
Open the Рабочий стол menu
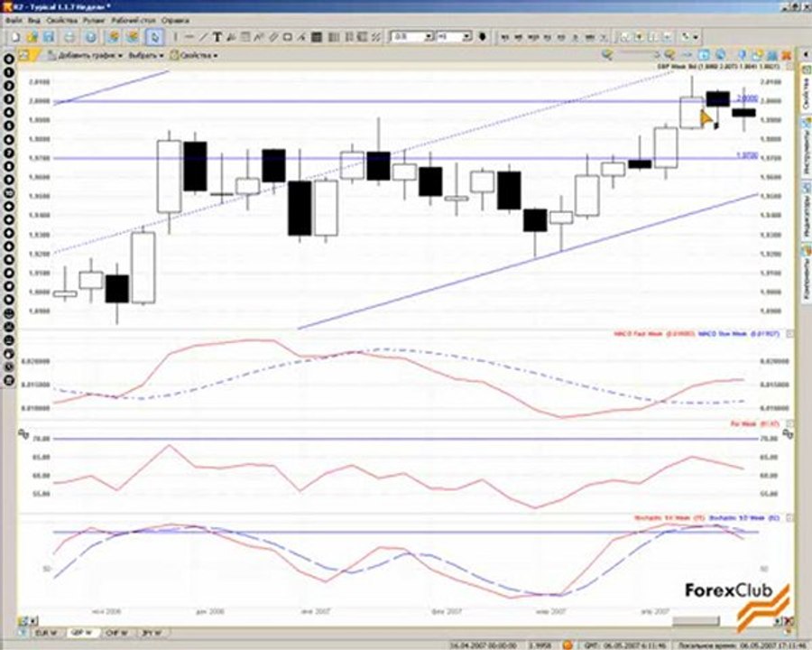coord(134,21)
